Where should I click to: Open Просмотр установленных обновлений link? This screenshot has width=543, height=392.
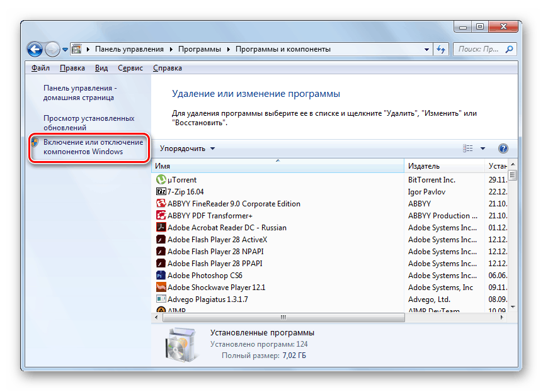[89, 123]
